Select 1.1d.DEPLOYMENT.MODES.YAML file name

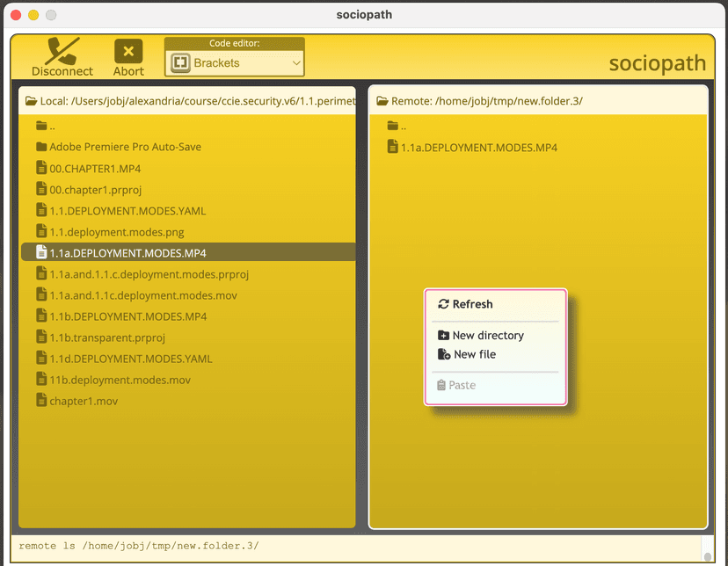tap(131, 359)
